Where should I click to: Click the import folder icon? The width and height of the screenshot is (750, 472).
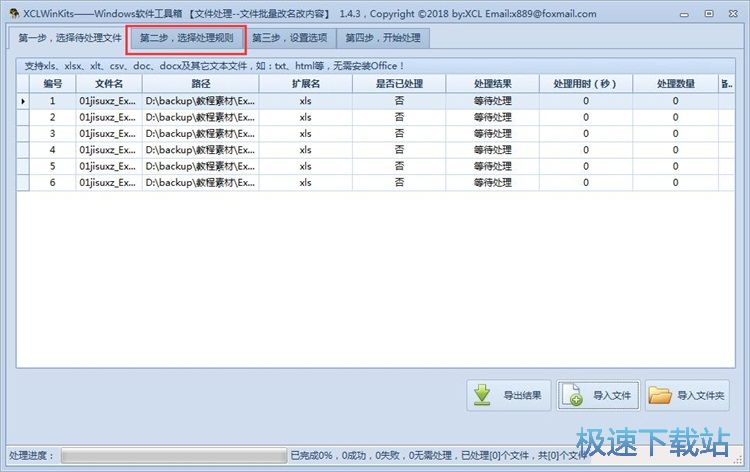tap(660, 395)
